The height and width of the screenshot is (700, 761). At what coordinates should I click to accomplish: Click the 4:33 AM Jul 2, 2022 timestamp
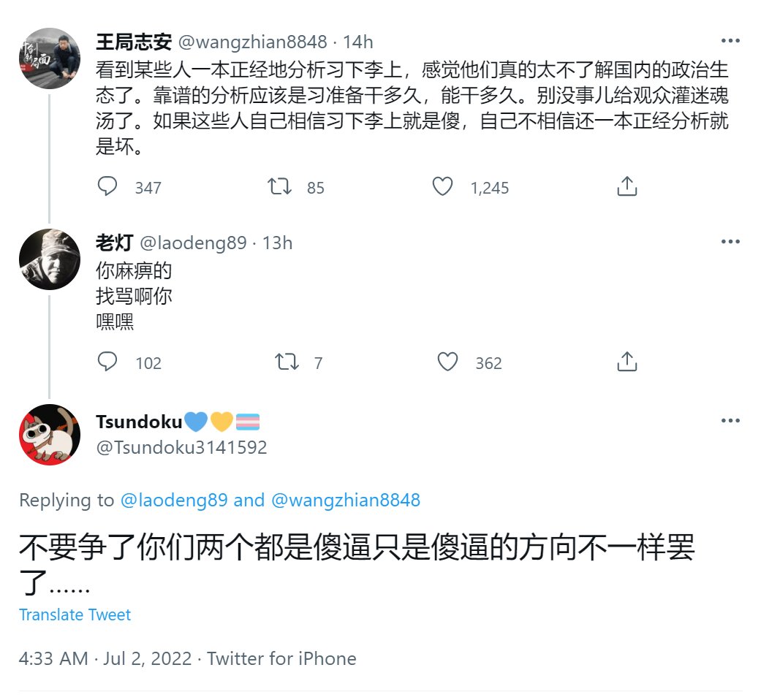pos(106,658)
